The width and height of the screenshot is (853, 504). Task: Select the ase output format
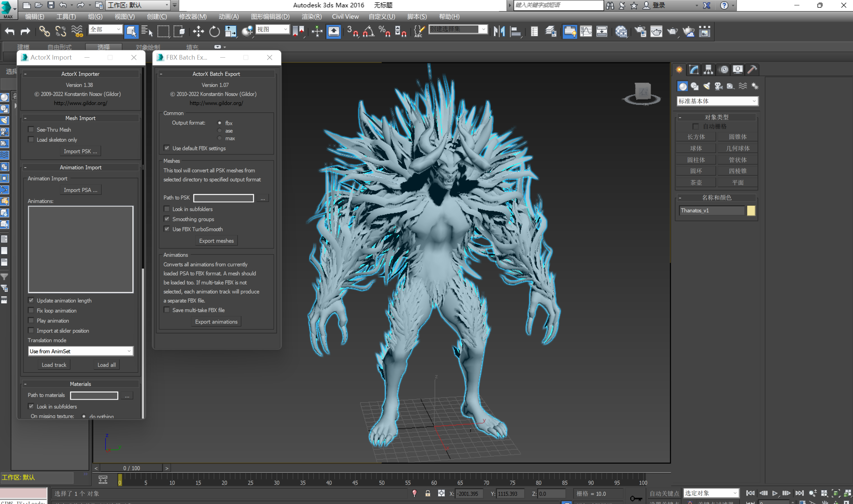[x=220, y=131]
